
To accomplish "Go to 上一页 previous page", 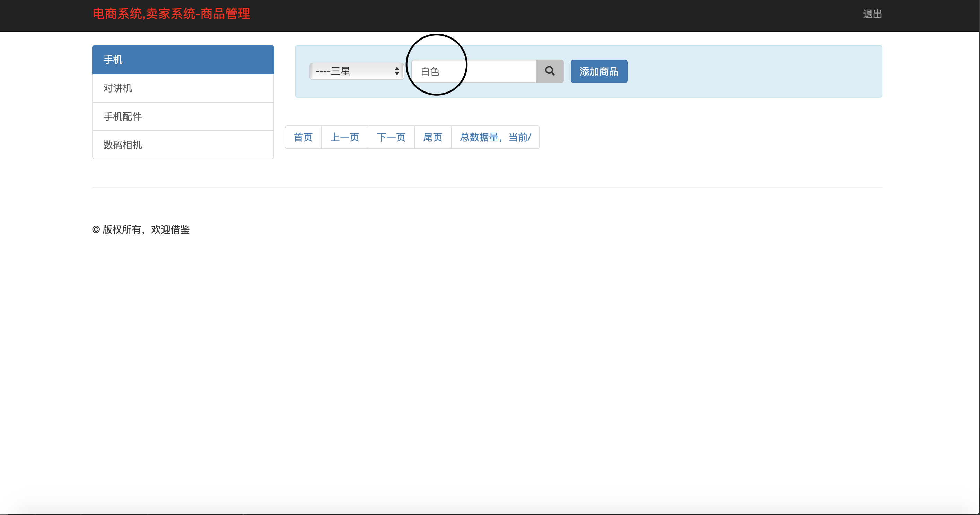I will (344, 137).
